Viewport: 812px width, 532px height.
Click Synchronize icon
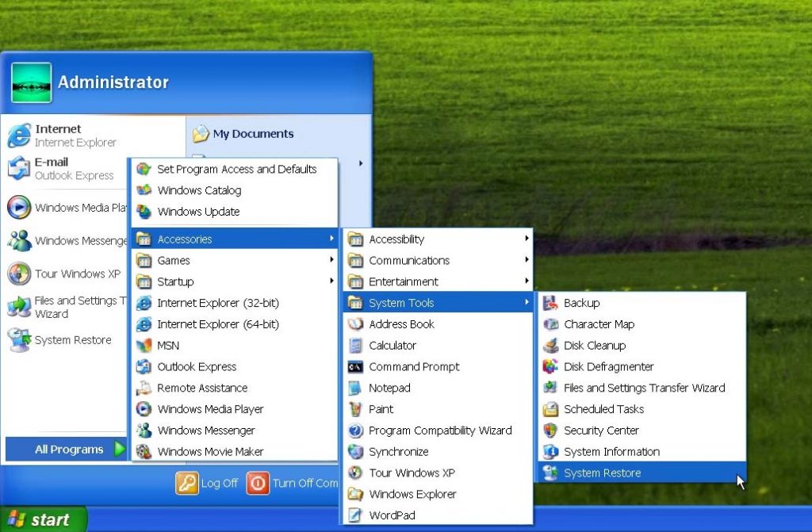(x=355, y=451)
